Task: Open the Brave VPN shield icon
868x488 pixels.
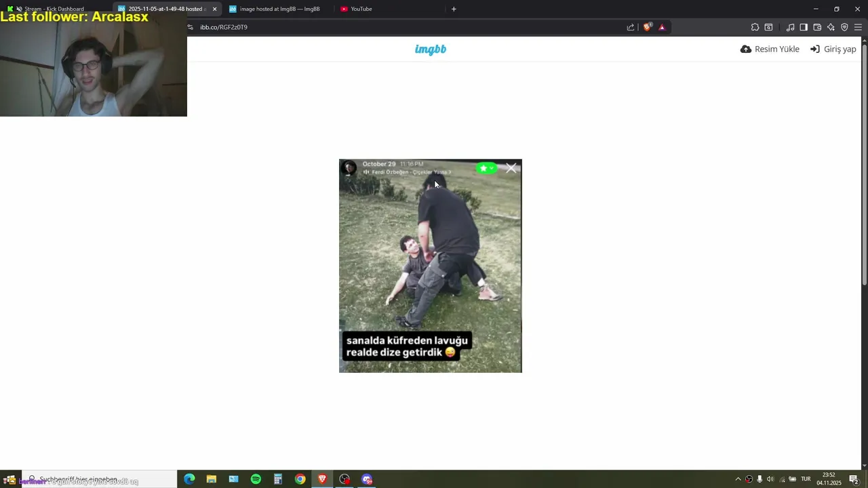Action: pyautogui.click(x=844, y=27)
